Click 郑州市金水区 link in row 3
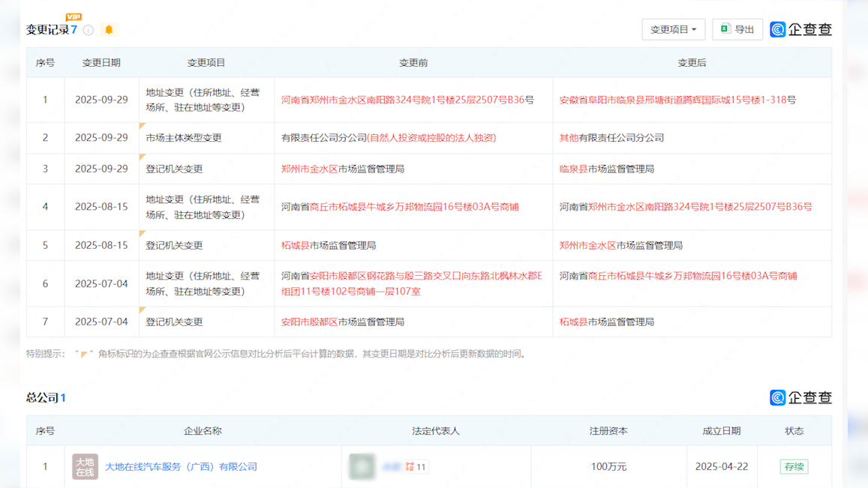Viewport: 868px width, 488px height. point(309,169)
